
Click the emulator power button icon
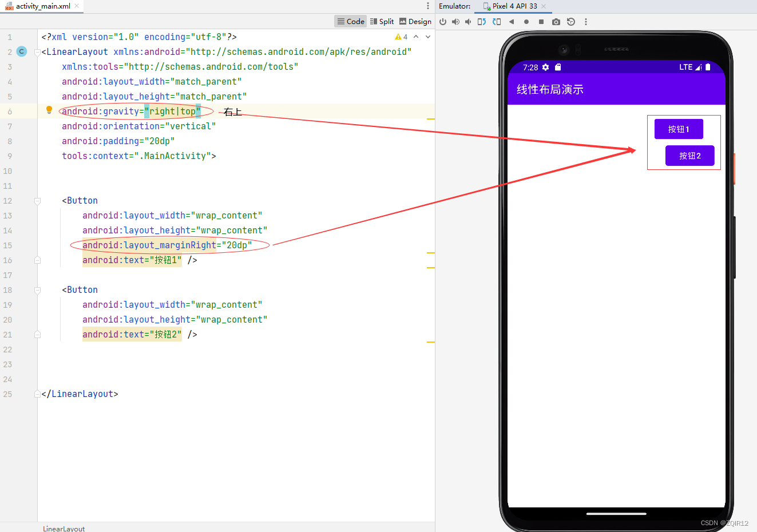(443, 22)
